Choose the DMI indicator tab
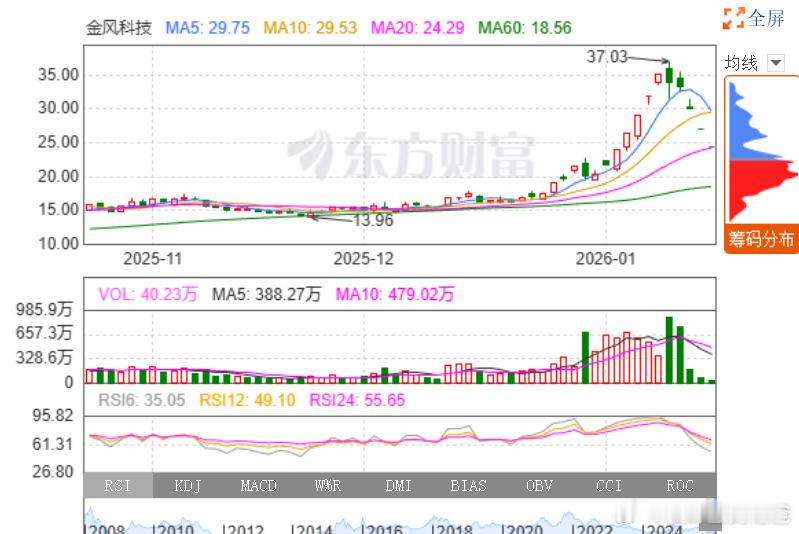The image size is (799, 534). 398,486
